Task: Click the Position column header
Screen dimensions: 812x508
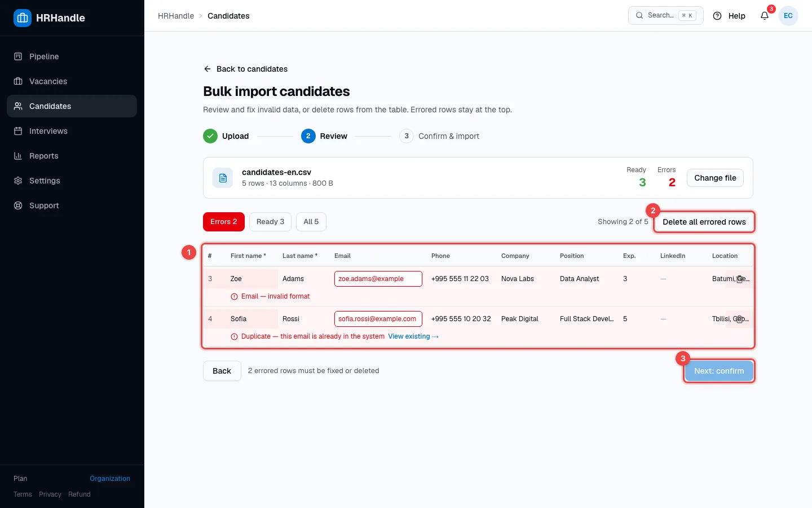Action: coord(572,256)
